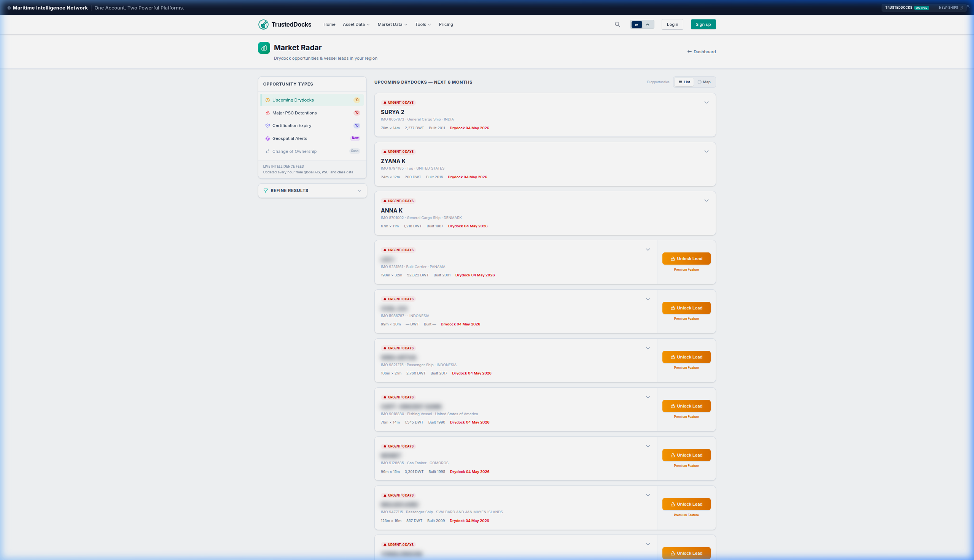
Task: Click the urgent warning triangle on ZYANA K
Action: point(384,152)
